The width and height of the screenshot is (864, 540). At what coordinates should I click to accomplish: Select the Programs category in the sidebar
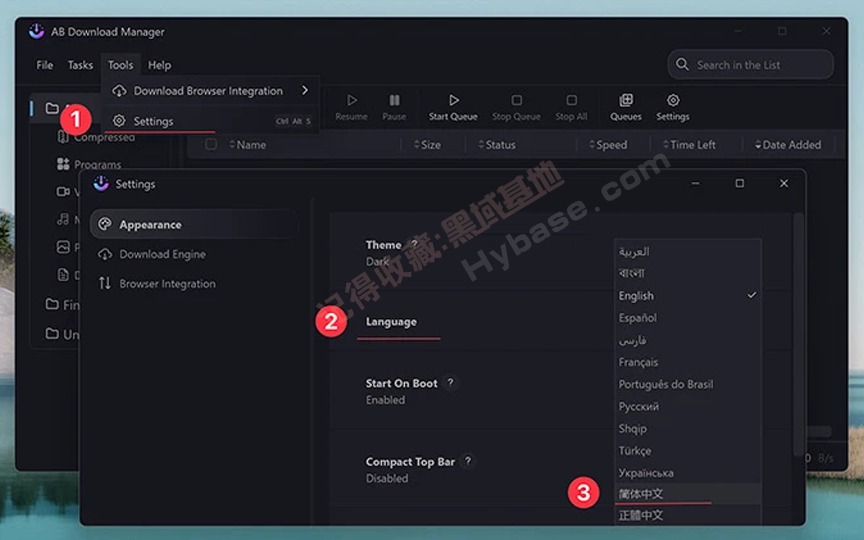98,165
